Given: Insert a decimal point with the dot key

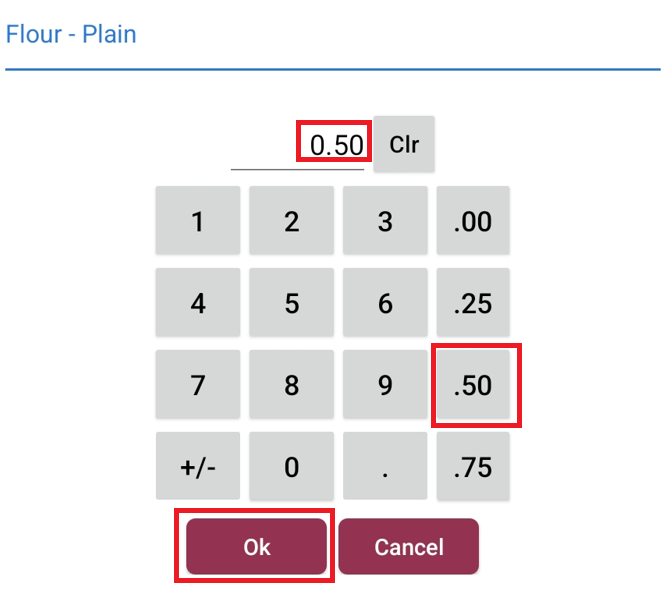Looking at the screenshot, I should click(385, 466).
